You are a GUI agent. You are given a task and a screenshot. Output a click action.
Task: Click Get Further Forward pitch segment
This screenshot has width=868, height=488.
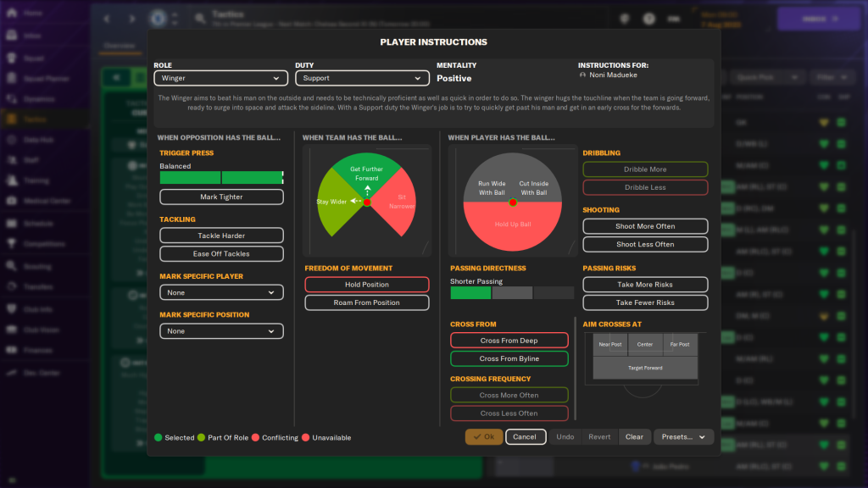pyautogui.click(x=366, y=172)
